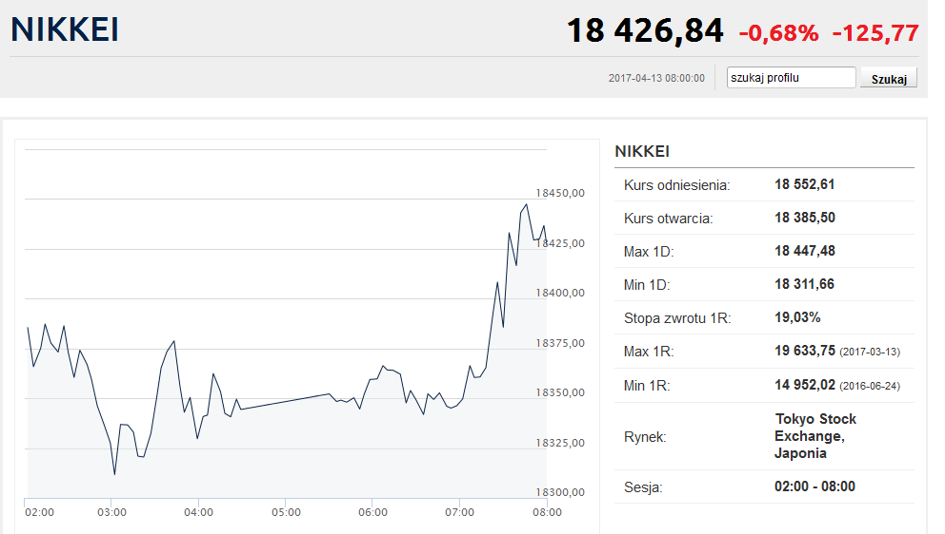This screenshot has height=534, width=945.
Task: Click the chart peak near 07:45
Action: point(527,205)
